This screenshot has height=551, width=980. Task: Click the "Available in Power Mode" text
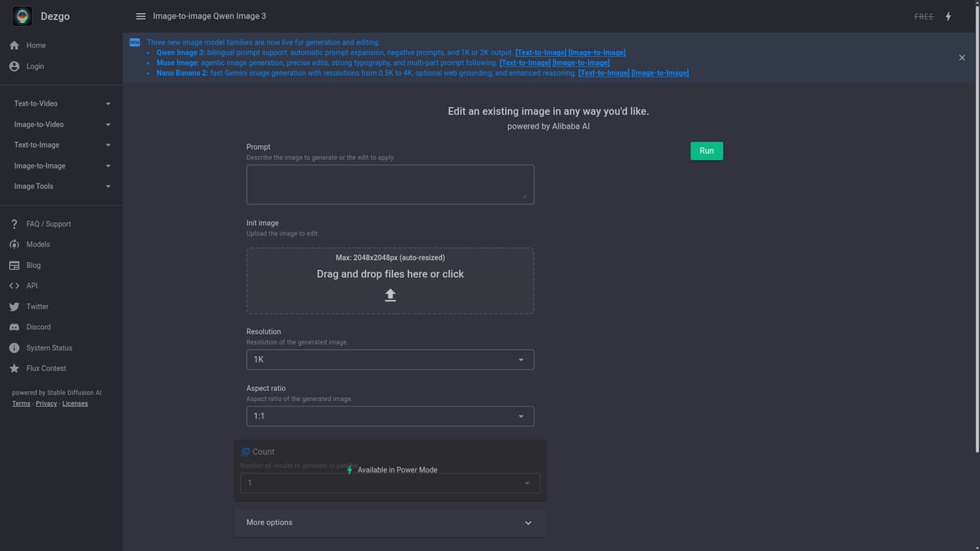[x=397, y=470]
